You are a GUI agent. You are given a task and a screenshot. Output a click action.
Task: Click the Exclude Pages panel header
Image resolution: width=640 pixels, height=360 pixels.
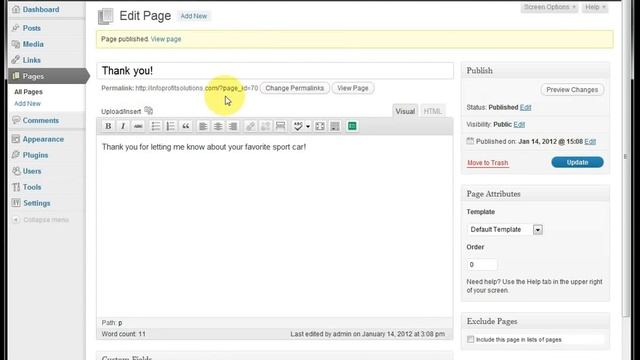coord(535,322)
